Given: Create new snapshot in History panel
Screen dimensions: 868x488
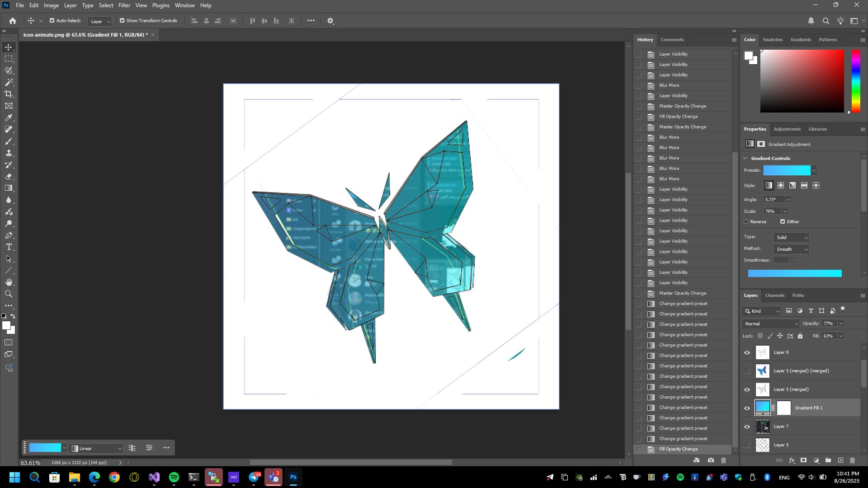Looking at the screenshot, I should [711, 460].
